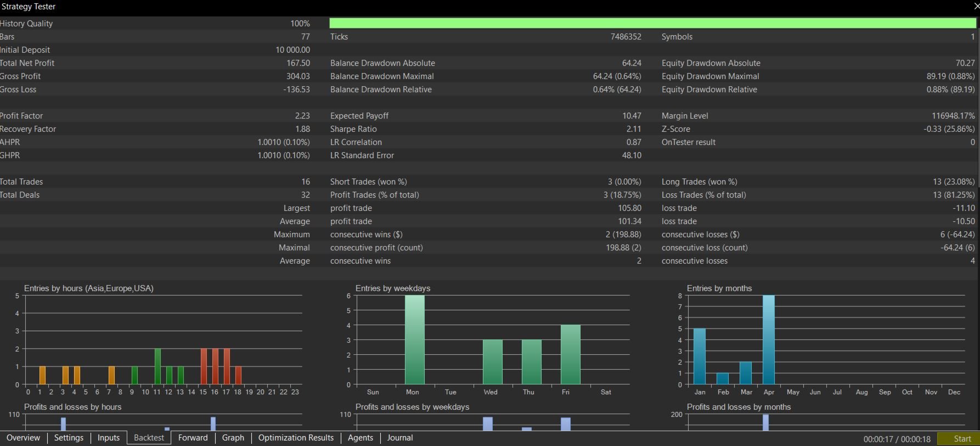Click the hour 11 green bar
This screenshot has width=980, height=446.
[x=157, y=366]
